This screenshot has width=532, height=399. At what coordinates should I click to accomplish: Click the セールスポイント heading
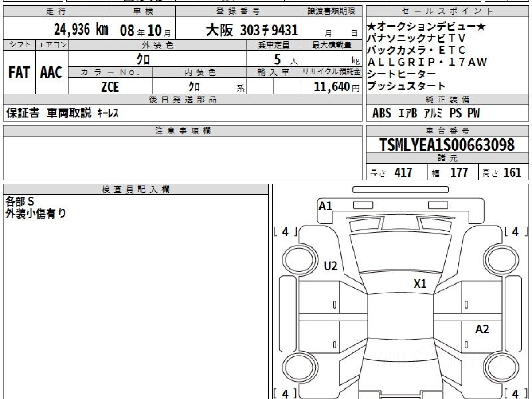coord(447,12)
